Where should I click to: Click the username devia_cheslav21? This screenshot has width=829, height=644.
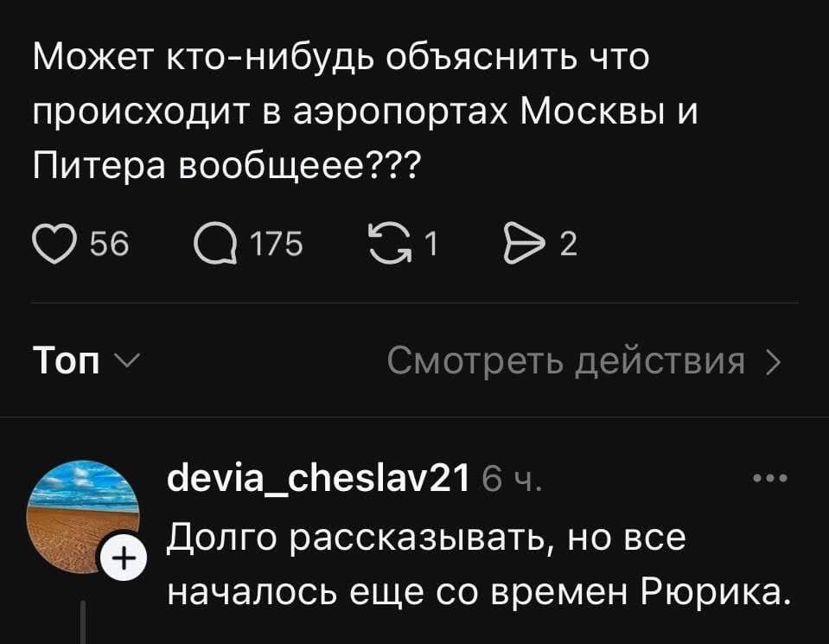coord(317,477)
